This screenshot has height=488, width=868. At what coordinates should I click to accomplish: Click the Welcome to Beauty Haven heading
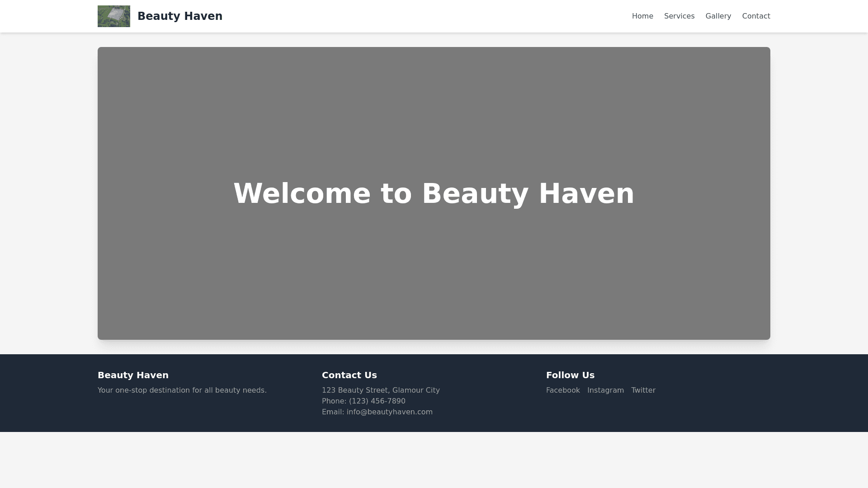click(434, 193)
